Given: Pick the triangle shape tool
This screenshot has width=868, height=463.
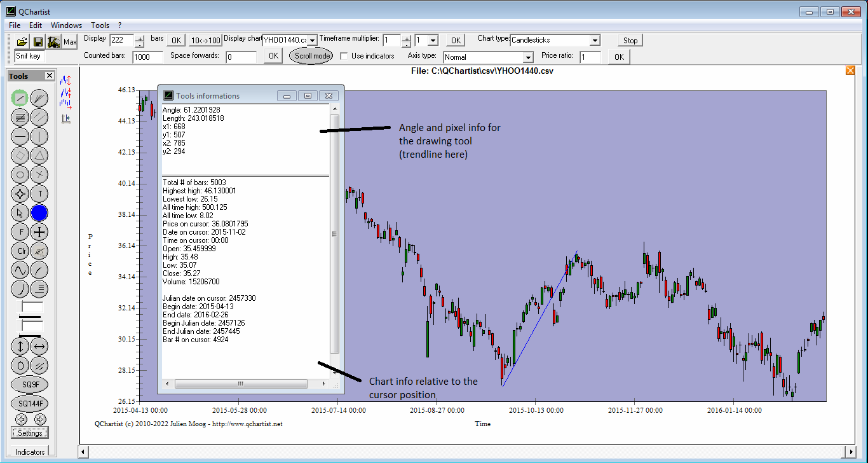Looking at the screenshot, I should click(39, 155).
